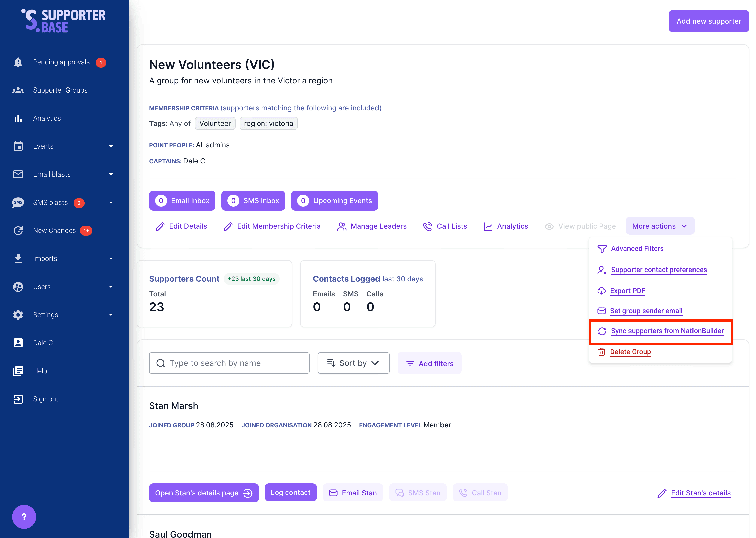
Task: Choose Delete Group in the menu
Action: pyautogui.click(x=630, y=352)
